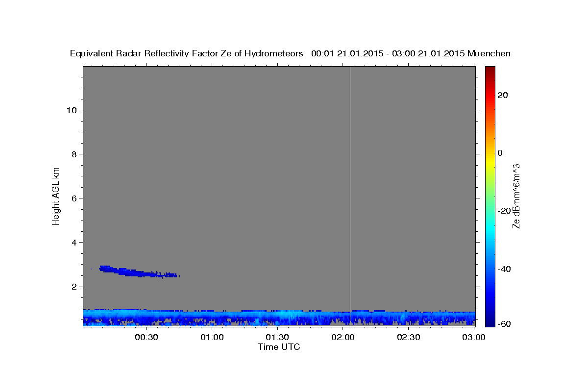Click the colorbar value '-40'
The height and width of the screenshot is (392, 588).
tap(504, 269)
